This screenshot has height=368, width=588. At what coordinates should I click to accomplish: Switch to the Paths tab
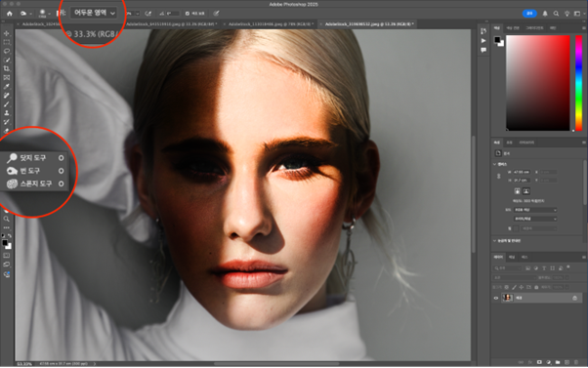tap(525, 257)
